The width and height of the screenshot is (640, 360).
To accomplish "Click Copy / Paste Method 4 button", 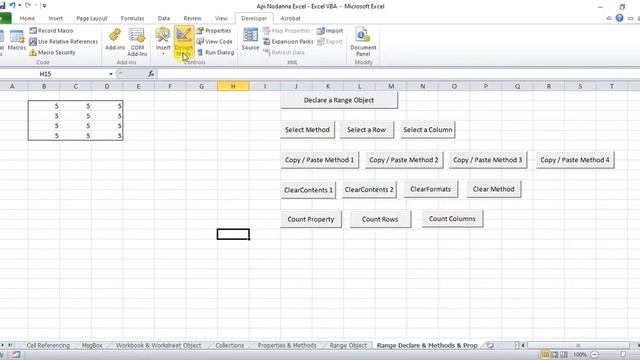I will click(575, 160).
